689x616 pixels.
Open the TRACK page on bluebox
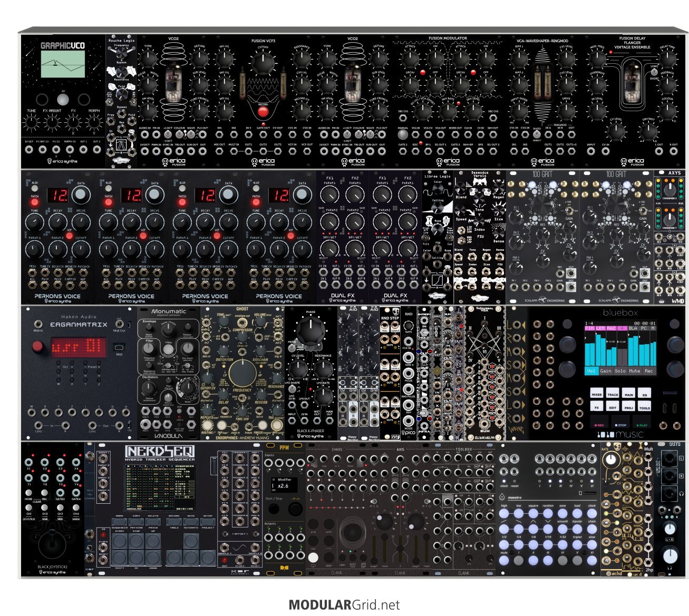pos(613,393)
